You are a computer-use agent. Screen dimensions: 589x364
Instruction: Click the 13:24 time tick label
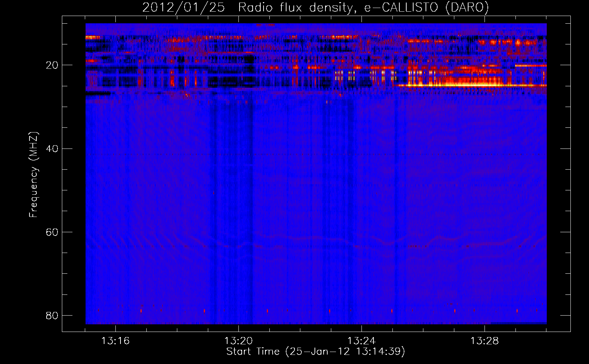click(361, 341)
